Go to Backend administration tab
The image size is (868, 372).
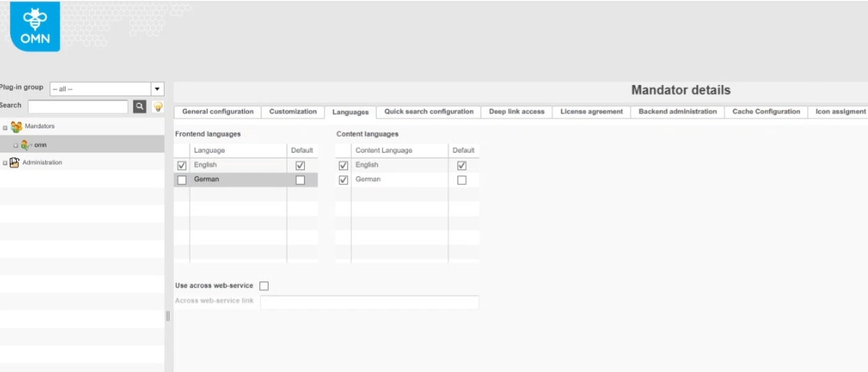pos(677,112)
